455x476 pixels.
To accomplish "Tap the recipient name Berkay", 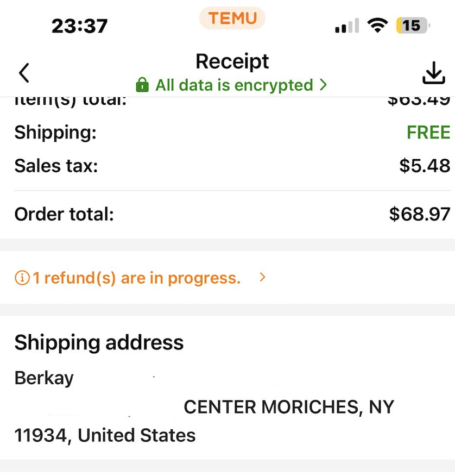I will click(44, 379).
